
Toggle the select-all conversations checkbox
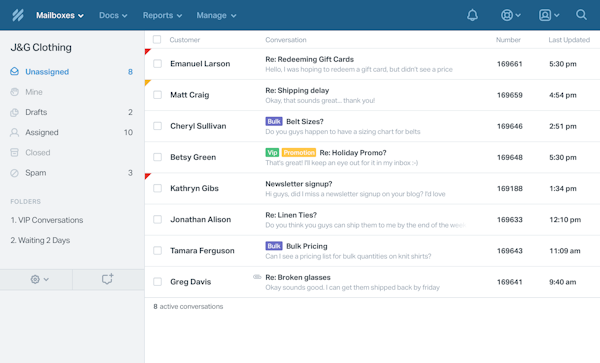(x=157, y=39)
